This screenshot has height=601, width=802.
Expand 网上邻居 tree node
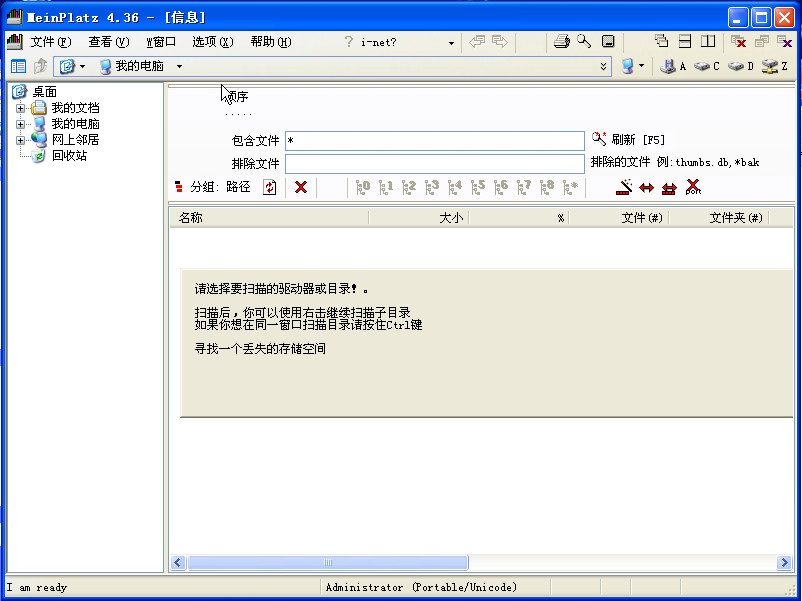click(20, 140)
